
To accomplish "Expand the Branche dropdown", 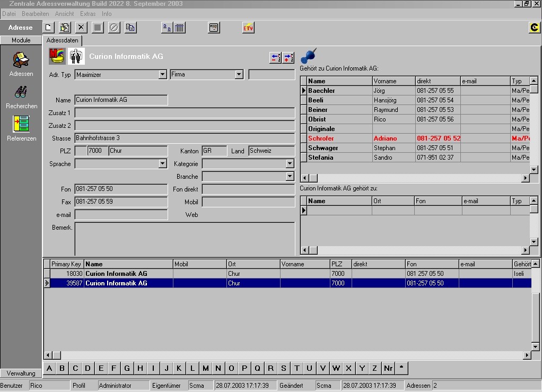I will pyautogui.click(x=290, y=176).
